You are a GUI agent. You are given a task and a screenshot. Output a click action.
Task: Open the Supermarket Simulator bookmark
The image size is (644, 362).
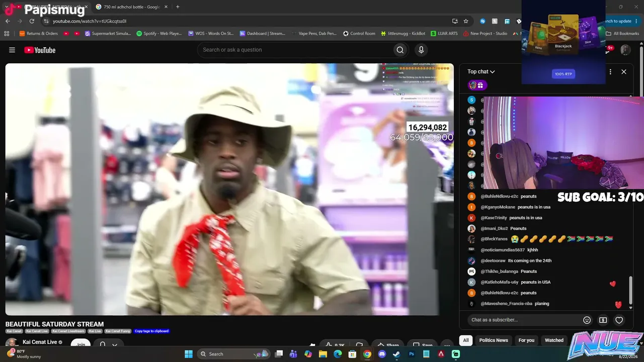[108, 34]
